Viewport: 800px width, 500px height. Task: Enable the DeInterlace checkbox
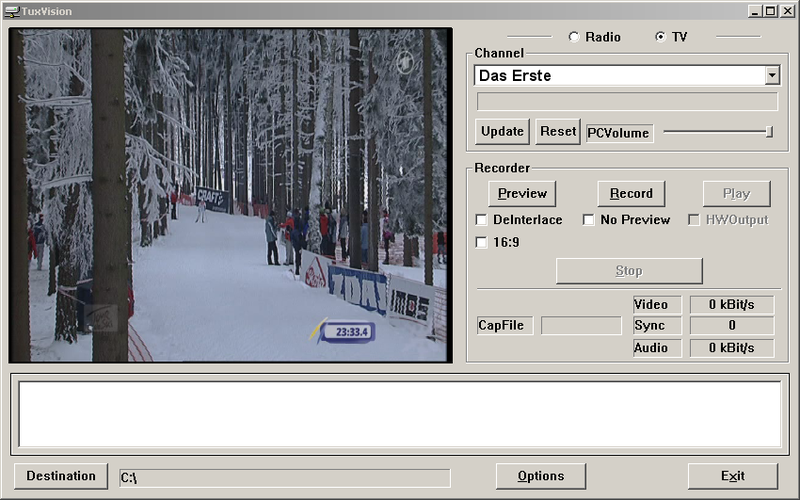click(481, 220)
